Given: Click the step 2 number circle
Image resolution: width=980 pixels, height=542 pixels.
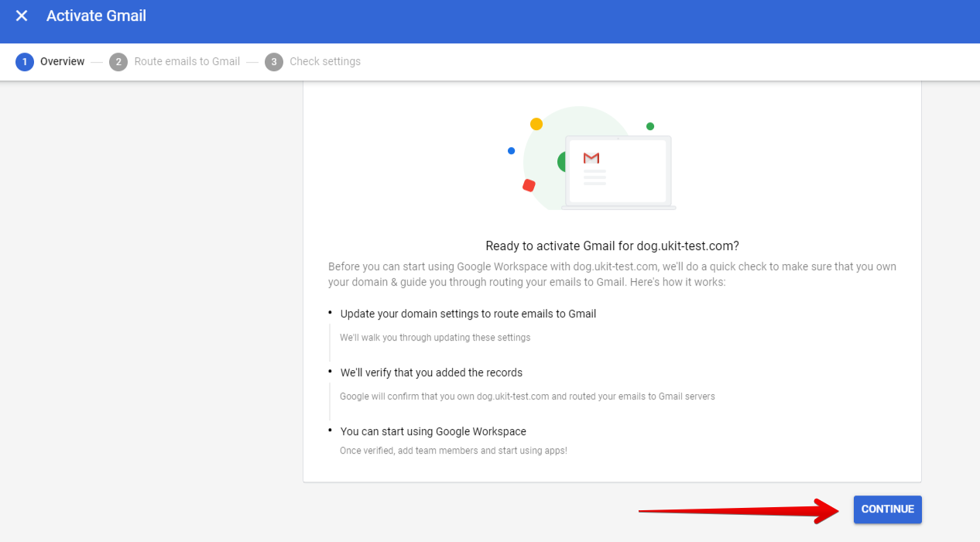Looking at the screenshot, I should (118, 62).
